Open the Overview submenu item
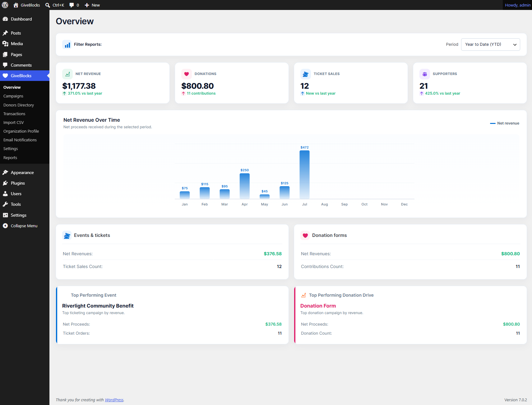Viewport: 532px width, 405px height. pos(12,87)
